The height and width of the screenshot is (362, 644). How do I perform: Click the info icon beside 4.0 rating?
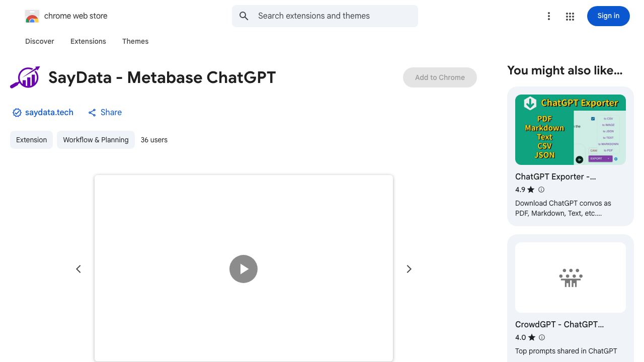[542, 337]
